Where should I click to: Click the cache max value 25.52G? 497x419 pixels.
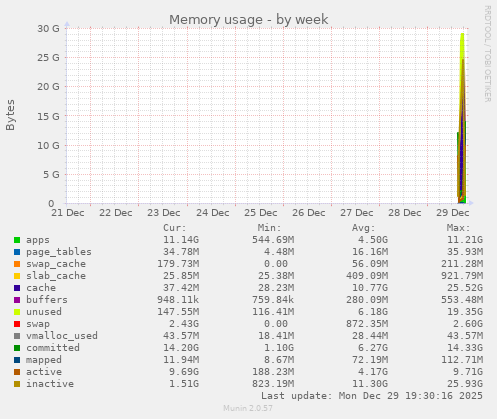(465, 288)
